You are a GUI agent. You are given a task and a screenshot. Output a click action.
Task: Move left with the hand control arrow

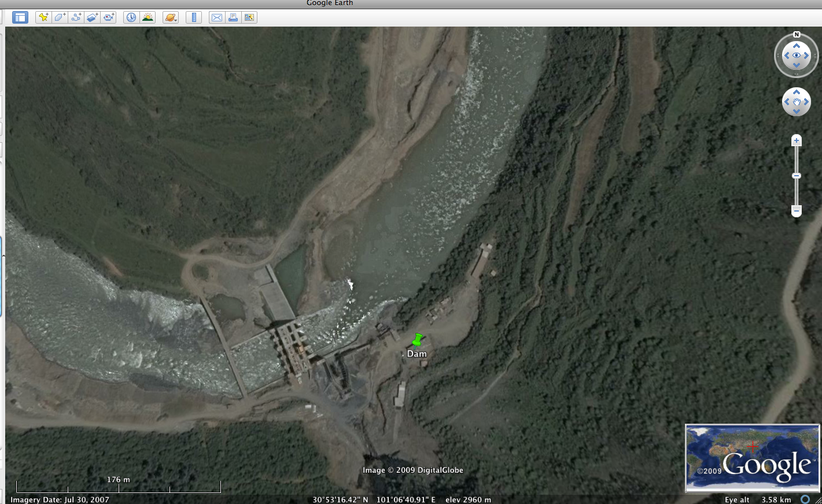pyautogui.click(x=787, y=102)
